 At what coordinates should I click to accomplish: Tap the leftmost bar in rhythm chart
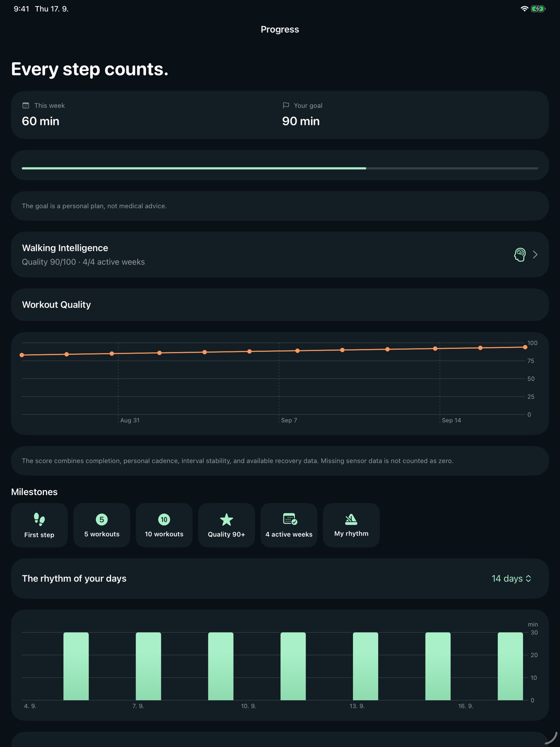click(x=76, y=666)
